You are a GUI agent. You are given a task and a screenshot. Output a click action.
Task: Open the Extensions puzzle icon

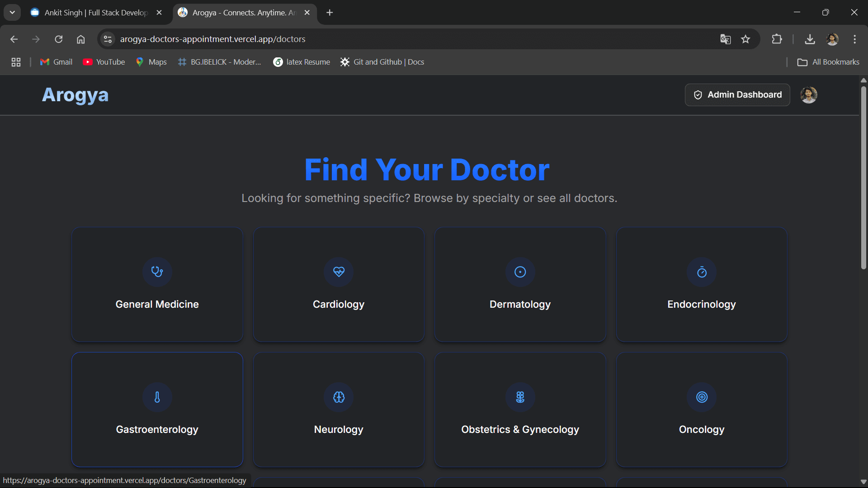coord(777,39)
